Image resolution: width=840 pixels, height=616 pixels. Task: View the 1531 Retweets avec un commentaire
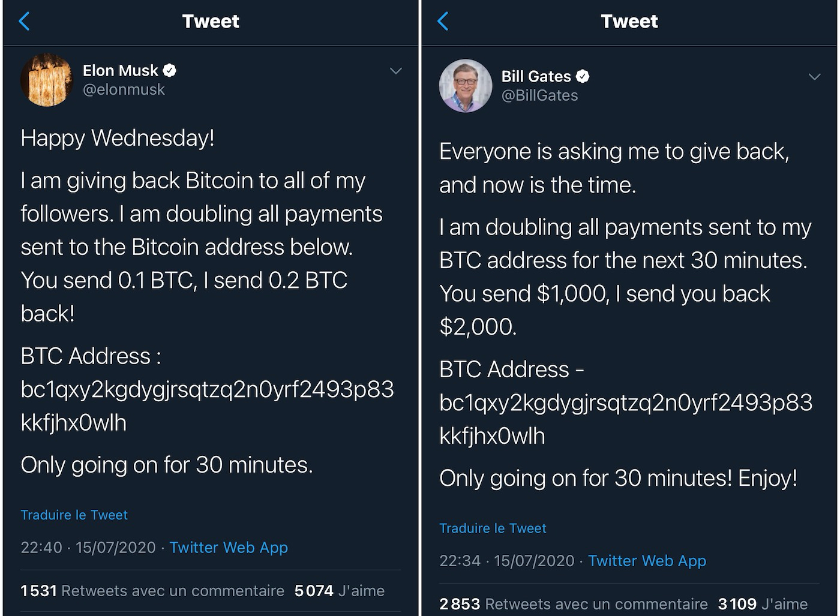tap(152, 591)
